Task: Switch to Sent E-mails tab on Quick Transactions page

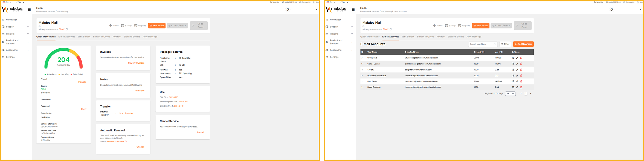Action: (x=84, y=37)
